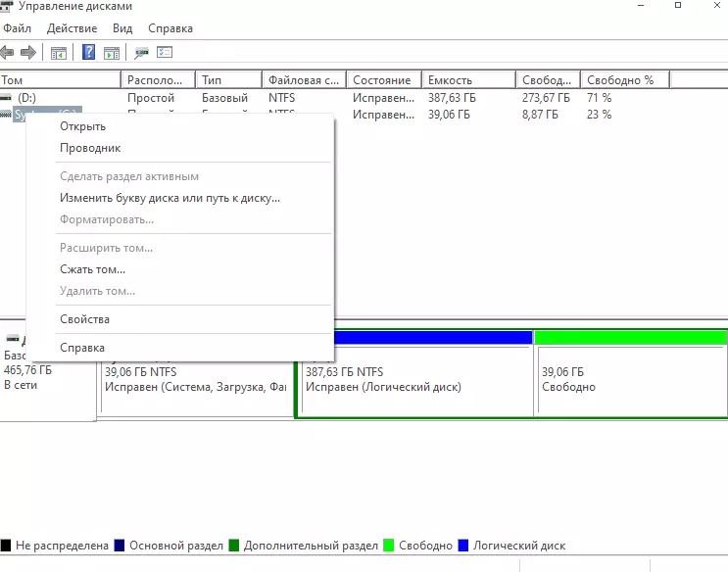Select the 387,63 ГБ NTFS logical disk partition
The image size is (728, 572).
(413, 380)
